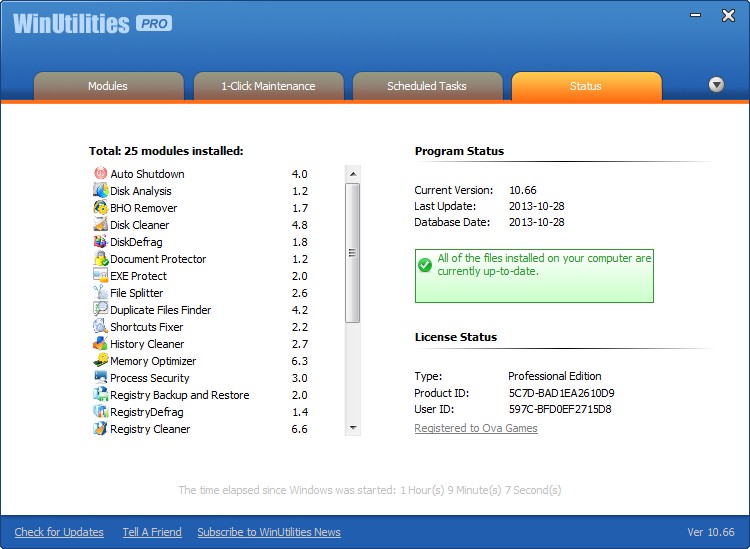
Task: Click the Duplicate Files Finder icon
Action: (100, 309)
